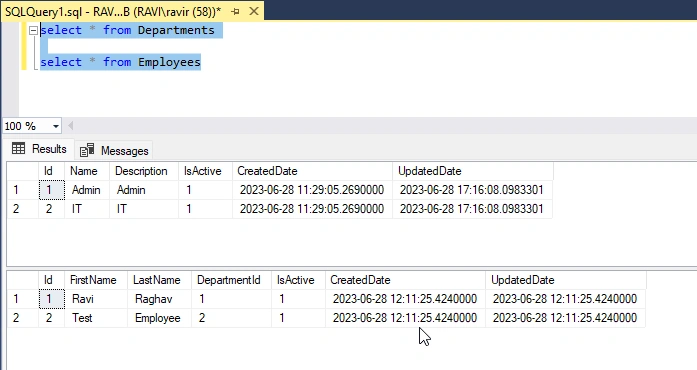Collapse the query outline block
The height and width of the screenshot is (370, 697).
coord(33,30)
